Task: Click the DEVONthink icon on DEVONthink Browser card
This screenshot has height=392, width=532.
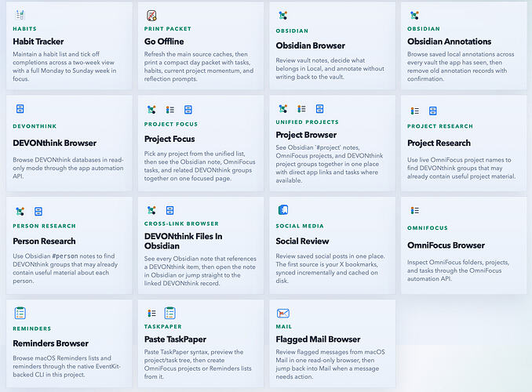Action: [x=20, y=109]
